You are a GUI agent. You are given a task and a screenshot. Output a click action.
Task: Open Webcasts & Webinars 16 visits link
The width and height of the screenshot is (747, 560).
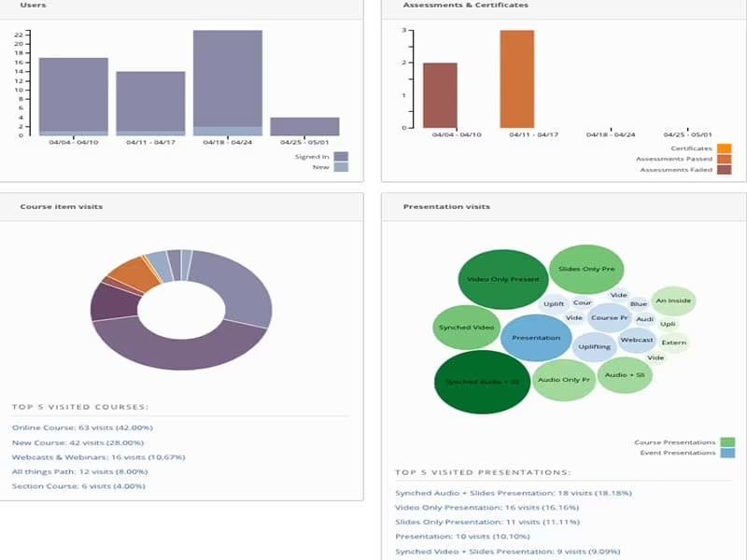pos(99,457)
